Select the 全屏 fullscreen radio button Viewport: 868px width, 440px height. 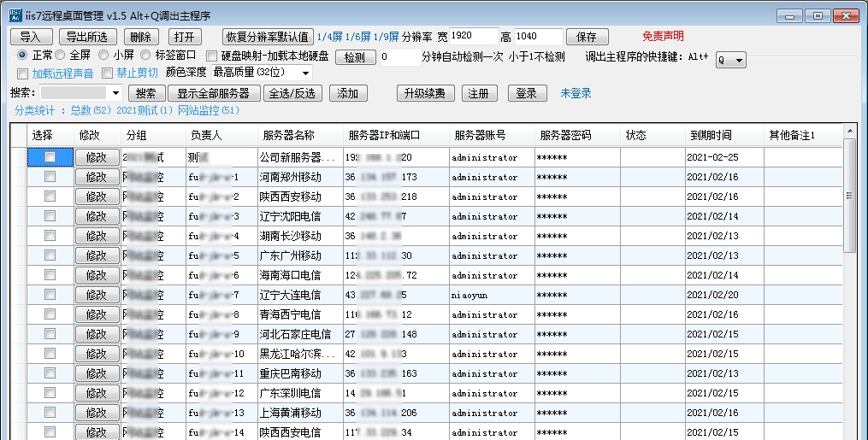point(62,55)
